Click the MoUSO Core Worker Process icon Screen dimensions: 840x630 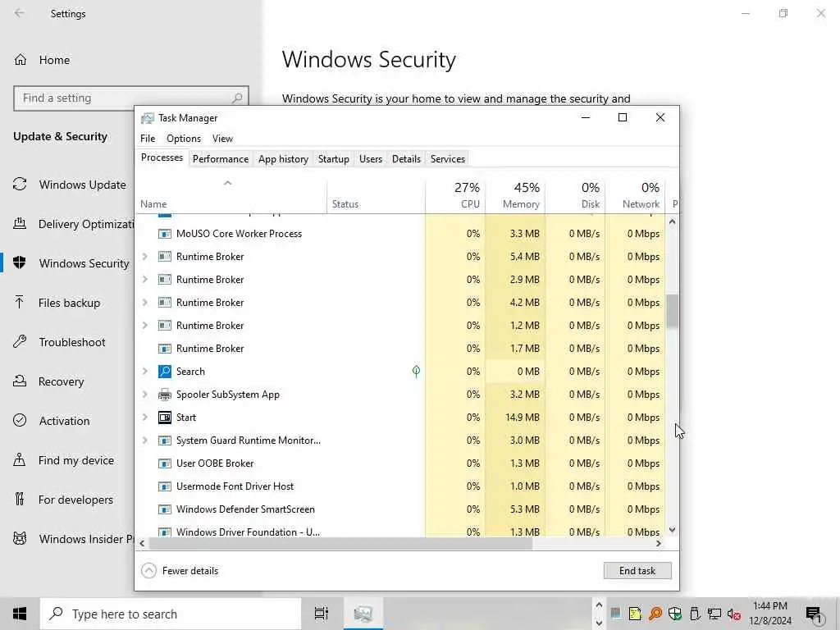coord(164,234)
